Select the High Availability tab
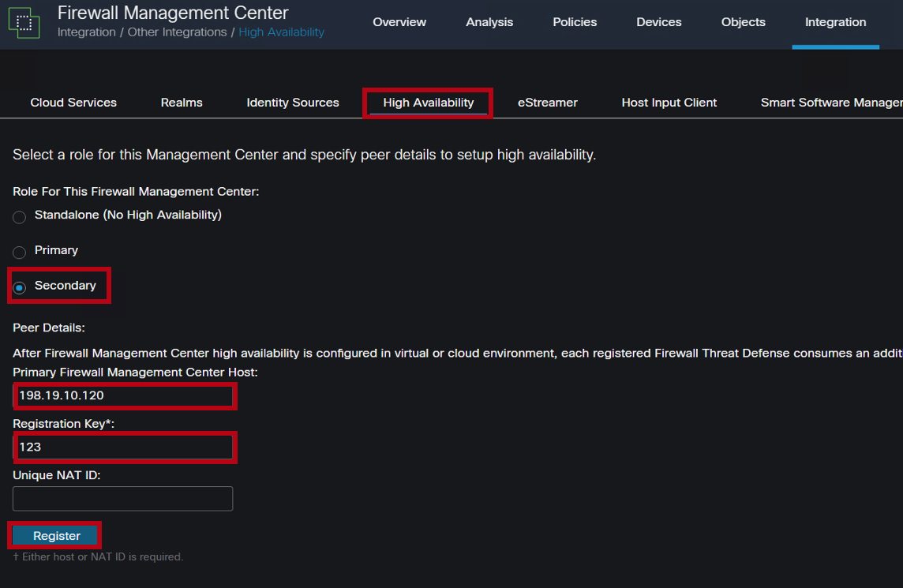 point(427,102)
